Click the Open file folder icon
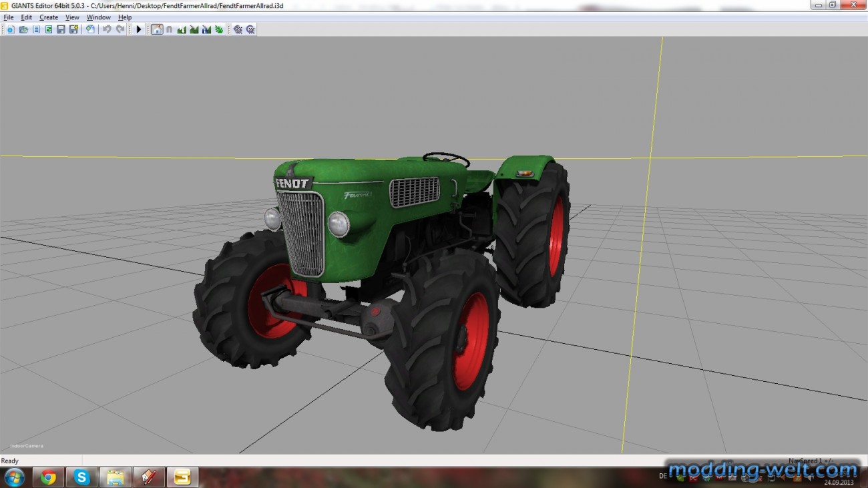 (x=23, y=29)
